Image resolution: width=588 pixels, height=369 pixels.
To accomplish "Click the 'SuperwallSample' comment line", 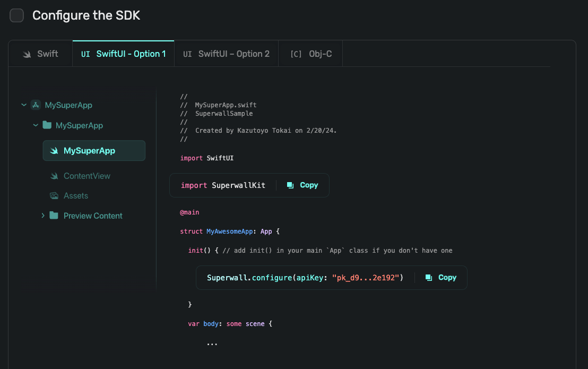I will [217, 114].
